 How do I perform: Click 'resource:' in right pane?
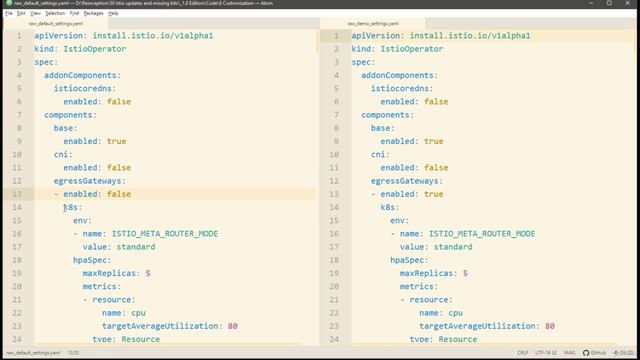[431, 300]
